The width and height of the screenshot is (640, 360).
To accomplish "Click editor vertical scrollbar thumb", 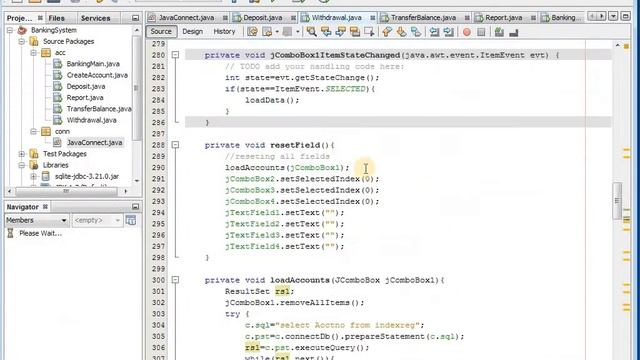I will pos(617,200).
